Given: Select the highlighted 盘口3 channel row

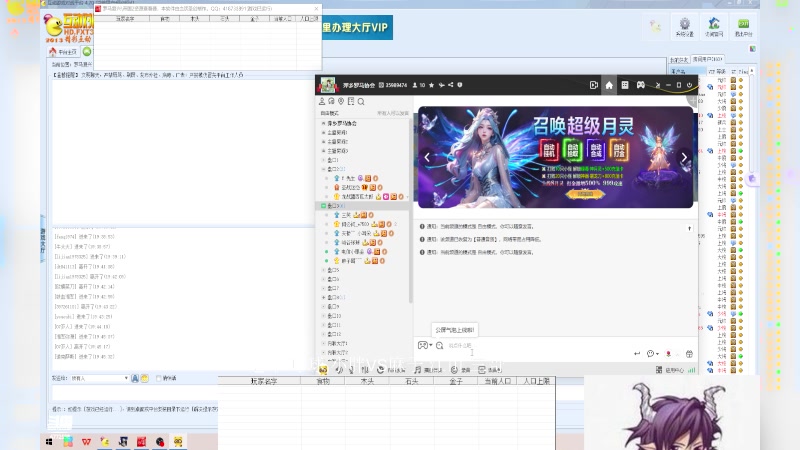Looking at the screenshot, I should (363, 206).
